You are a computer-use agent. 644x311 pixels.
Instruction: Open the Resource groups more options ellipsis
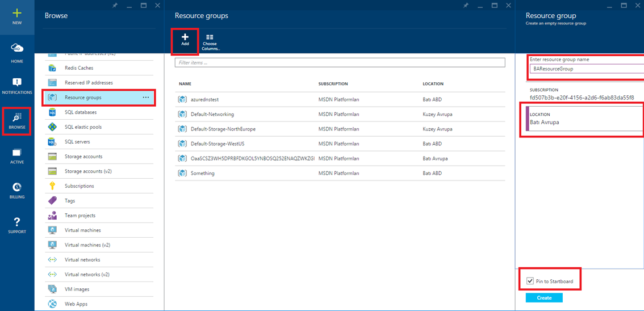pyautogui.click(x=146, y=97)
